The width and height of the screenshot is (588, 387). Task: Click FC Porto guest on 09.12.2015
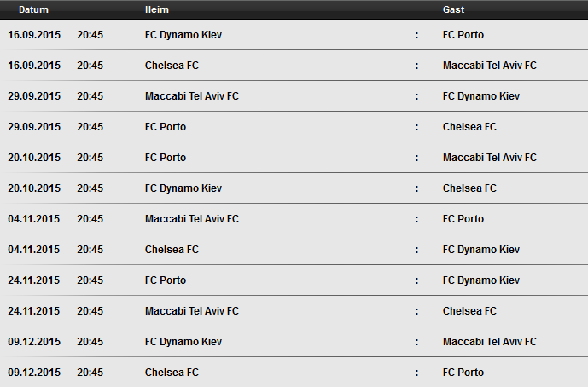pyautogui.click(x=463, y=373)
